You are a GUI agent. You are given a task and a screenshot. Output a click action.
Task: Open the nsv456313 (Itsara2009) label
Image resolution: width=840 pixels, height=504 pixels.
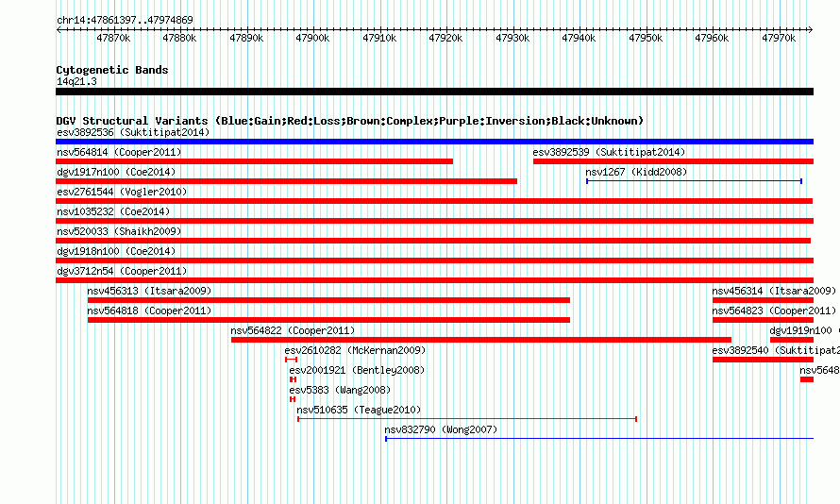[x=149, y=291]
